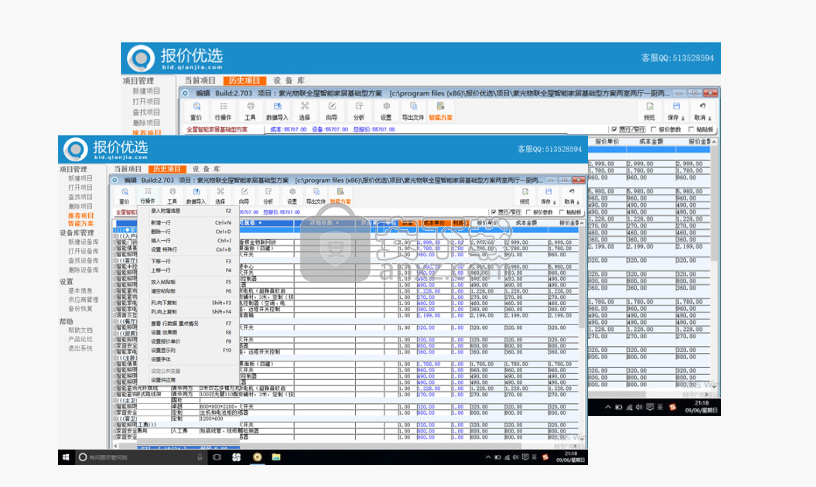Click 退出系统 in front window sidebar
Image resolution: width=816 pixels, height=487 pixels.
(80, 348)
